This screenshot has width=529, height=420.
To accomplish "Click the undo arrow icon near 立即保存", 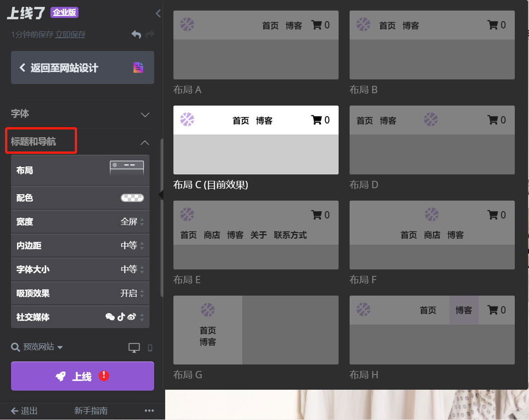I will click(136, 34).
